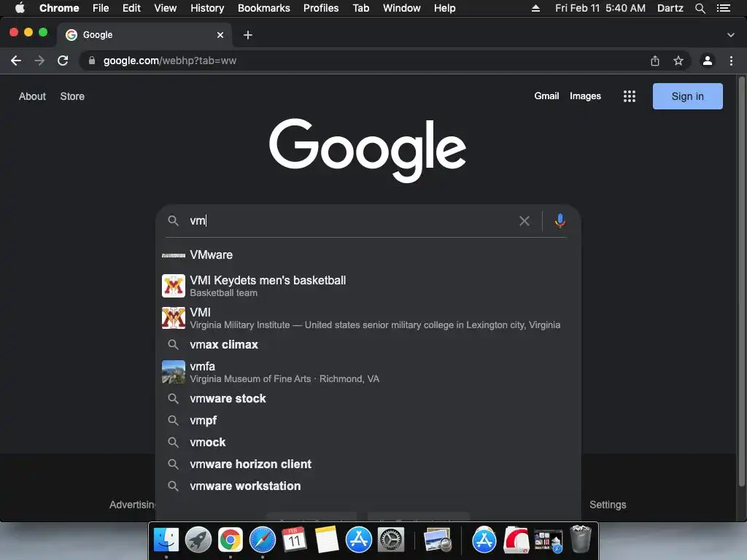Click the eject icon in menu bar
Screen dimensions: 747x560
(x=535, y=8)
